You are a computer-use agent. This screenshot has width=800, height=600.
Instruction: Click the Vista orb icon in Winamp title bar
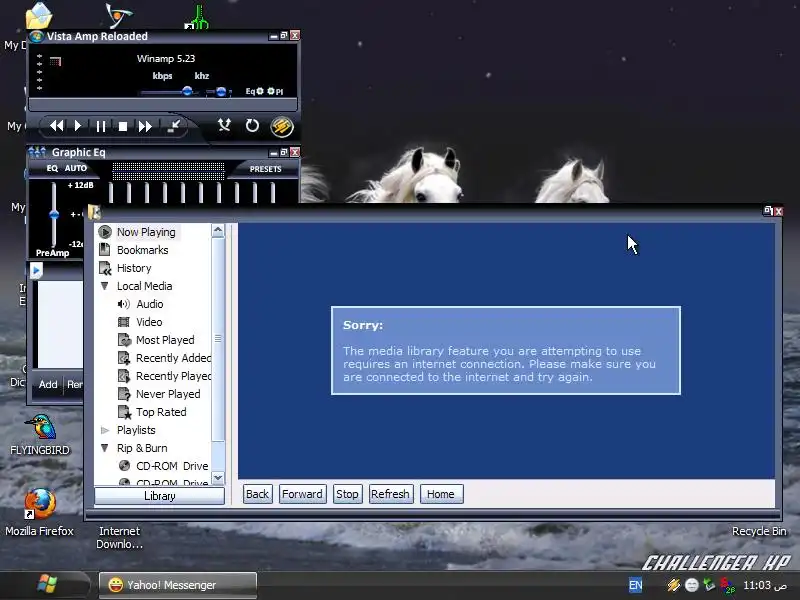(x=36, y=36)
